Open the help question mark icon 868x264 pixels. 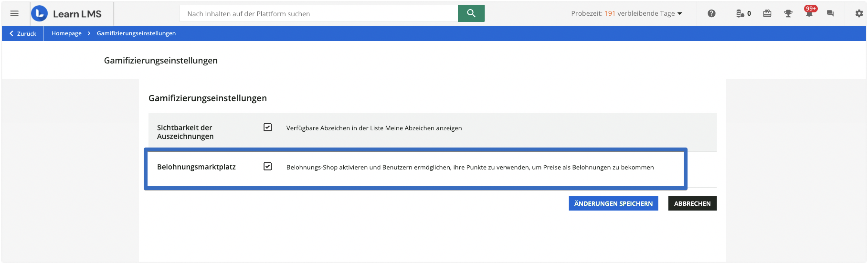pos(711,13)
